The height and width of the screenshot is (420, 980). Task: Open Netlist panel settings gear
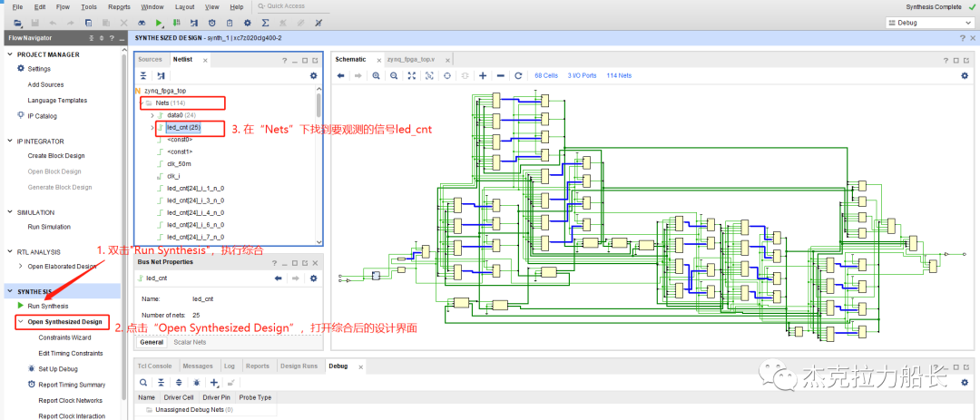click(x=314, y=75)
